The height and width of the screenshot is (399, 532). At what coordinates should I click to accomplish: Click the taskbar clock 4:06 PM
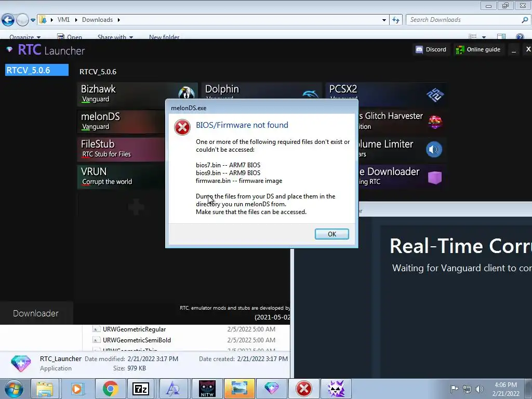(506, 389)
